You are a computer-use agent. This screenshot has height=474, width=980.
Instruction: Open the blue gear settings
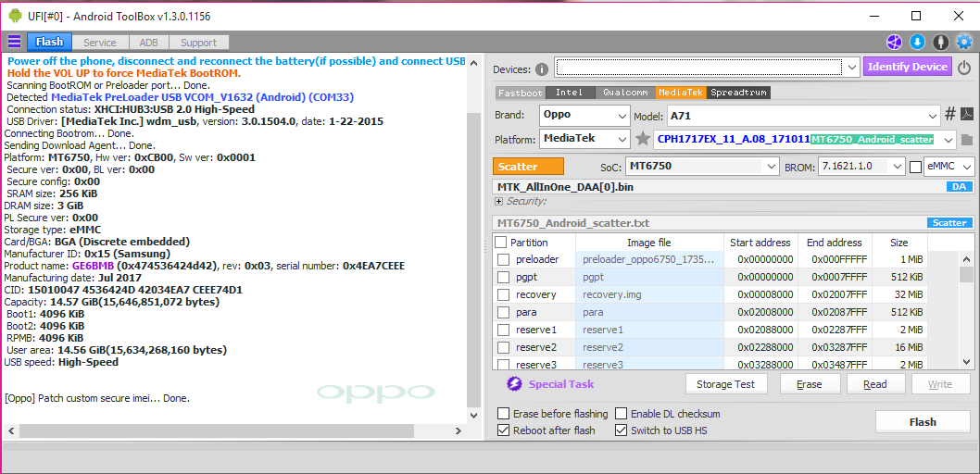(964, 42)
